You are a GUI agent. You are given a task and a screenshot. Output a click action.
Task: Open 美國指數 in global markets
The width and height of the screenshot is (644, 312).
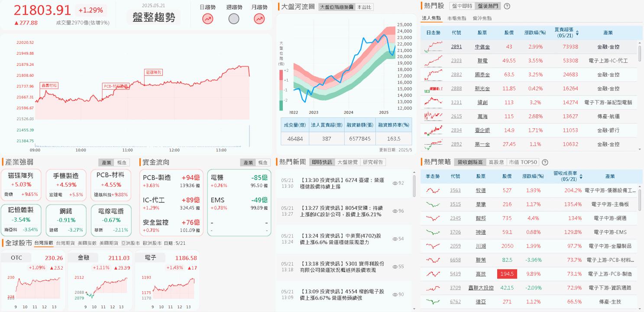pos(87,243)
